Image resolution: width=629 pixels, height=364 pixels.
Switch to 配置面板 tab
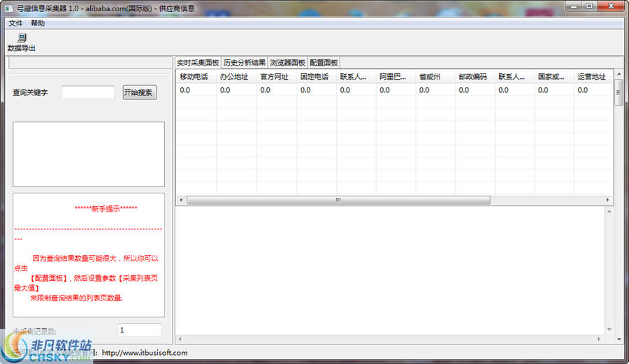[x=324, y=63]
